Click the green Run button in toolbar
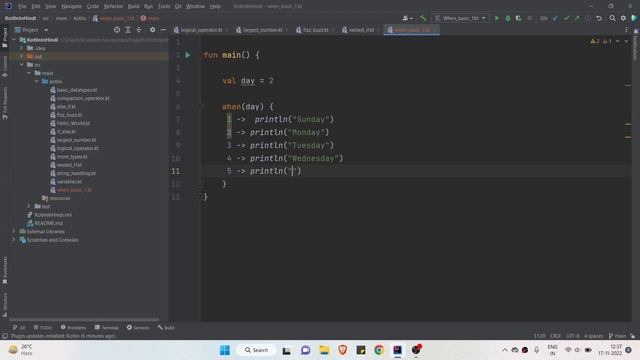 pos(497,18)
